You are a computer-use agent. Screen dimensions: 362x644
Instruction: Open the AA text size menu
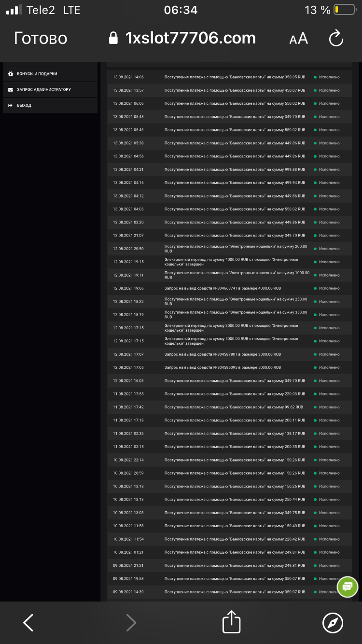coord(298,39)
